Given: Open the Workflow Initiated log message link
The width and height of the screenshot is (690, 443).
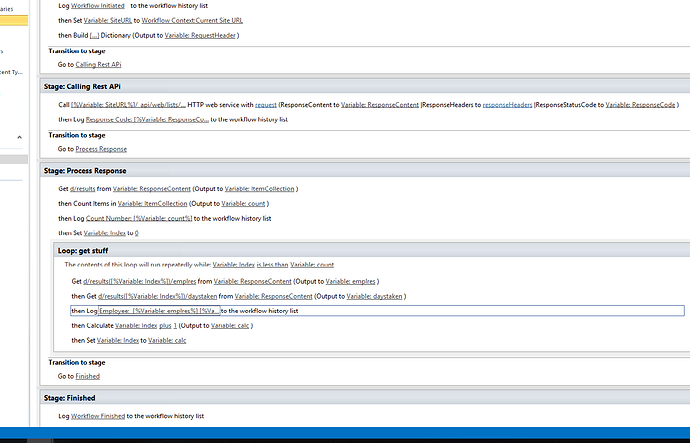Looking at the screenshot, I should click(x=98, y=6).
